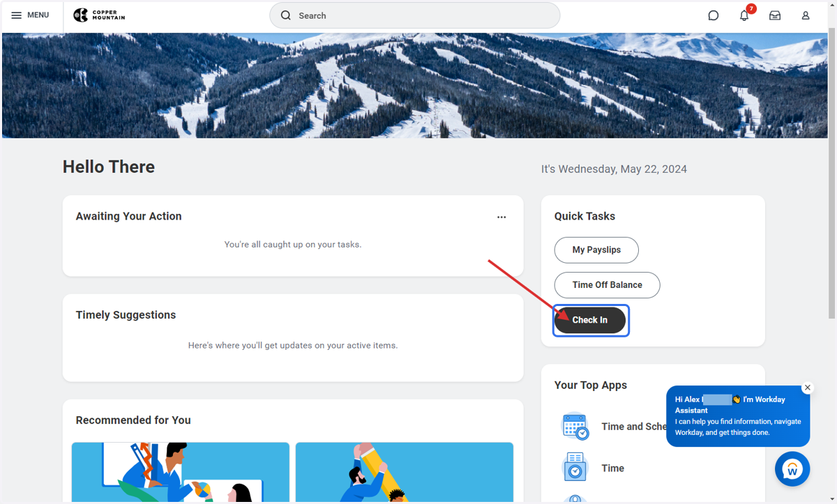Open the Awaiting Your Action ellipsis menu
837x504 pixels.
coord(502,217)
